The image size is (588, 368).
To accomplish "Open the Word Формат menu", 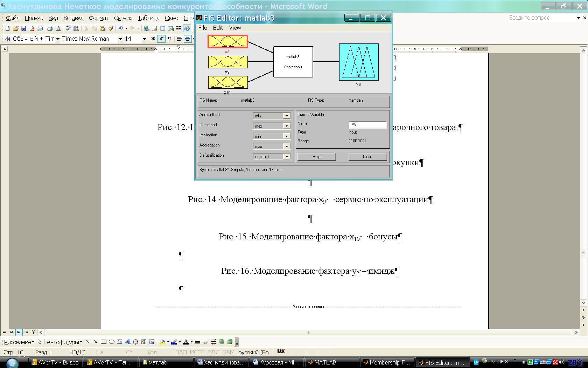I will coord(99,18).
